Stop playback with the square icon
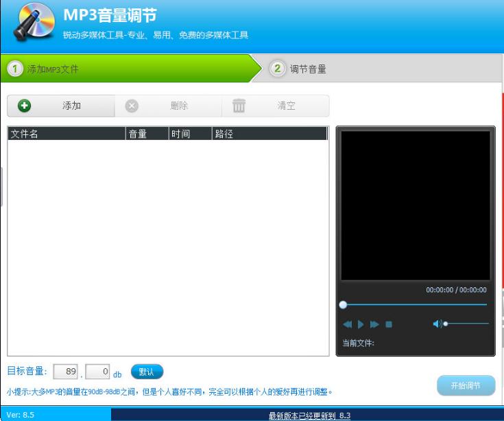This screenshot has height=421, width=504. coord(389,324)
